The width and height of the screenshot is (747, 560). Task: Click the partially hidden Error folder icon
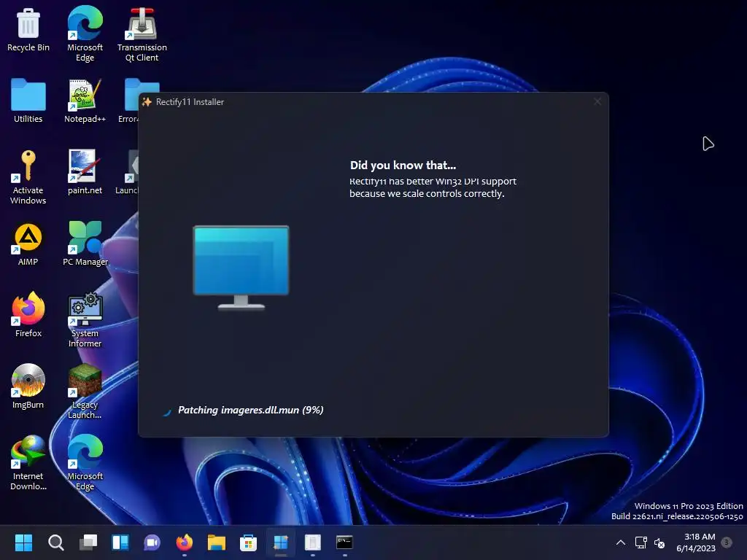tap(131, 94)
